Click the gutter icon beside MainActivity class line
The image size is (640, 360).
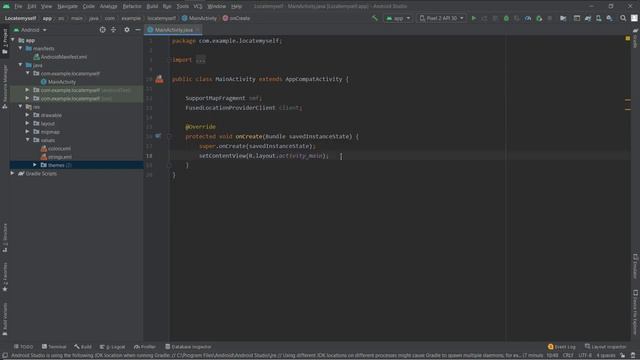point(159,79)
